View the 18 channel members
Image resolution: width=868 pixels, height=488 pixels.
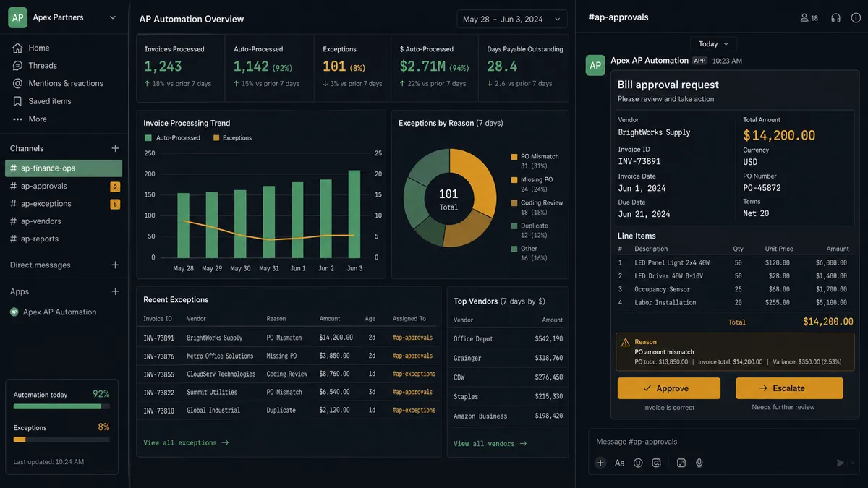(809, 17)
